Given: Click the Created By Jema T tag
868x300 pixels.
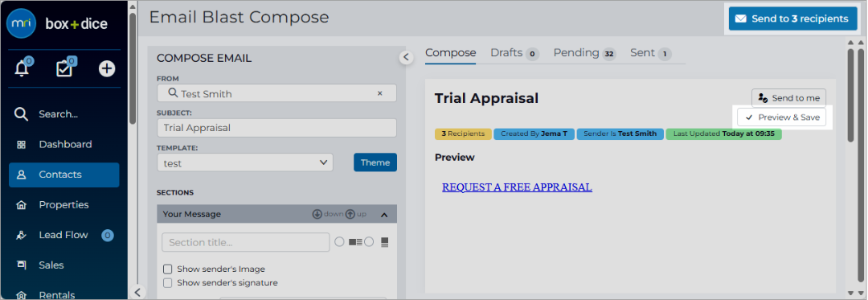Looking at the screenshot, I should 534,134.
